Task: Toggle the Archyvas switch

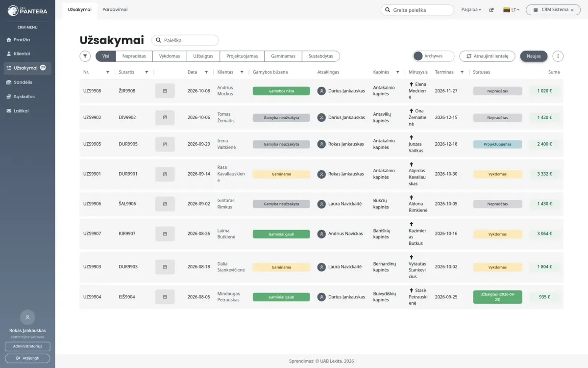Action: pos(433,56)
